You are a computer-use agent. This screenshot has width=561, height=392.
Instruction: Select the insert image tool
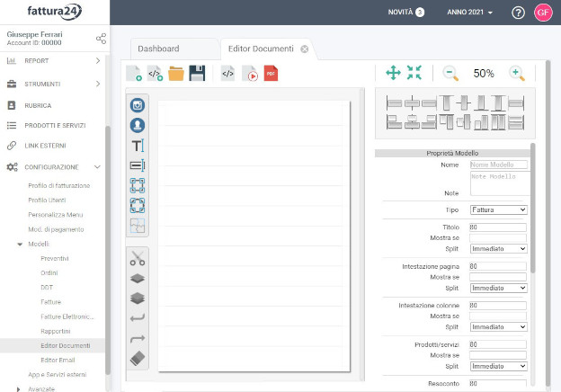coord(138,105)
